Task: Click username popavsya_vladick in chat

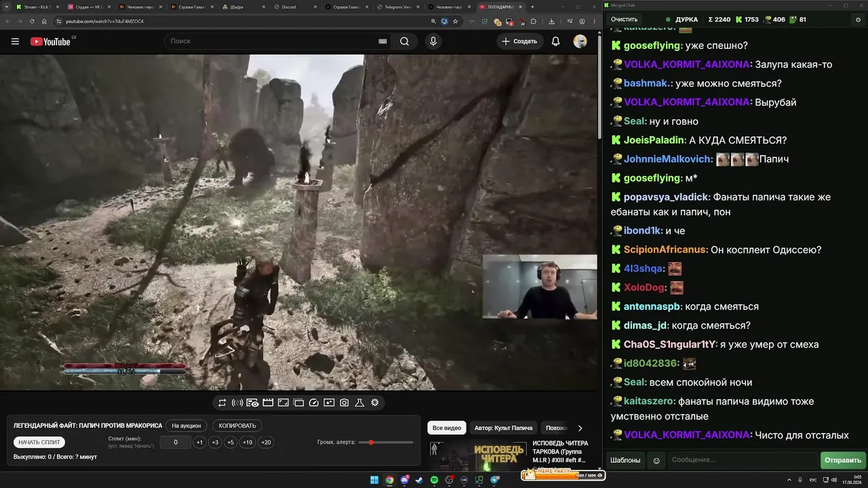Action: tap(667, 197)
